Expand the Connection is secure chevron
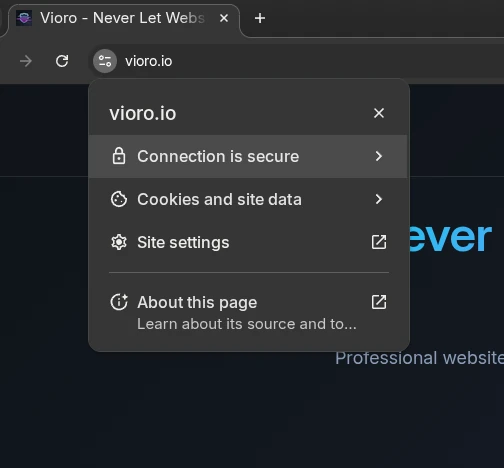This screenshot has height=468, width=504. click(x=379, y=156)
